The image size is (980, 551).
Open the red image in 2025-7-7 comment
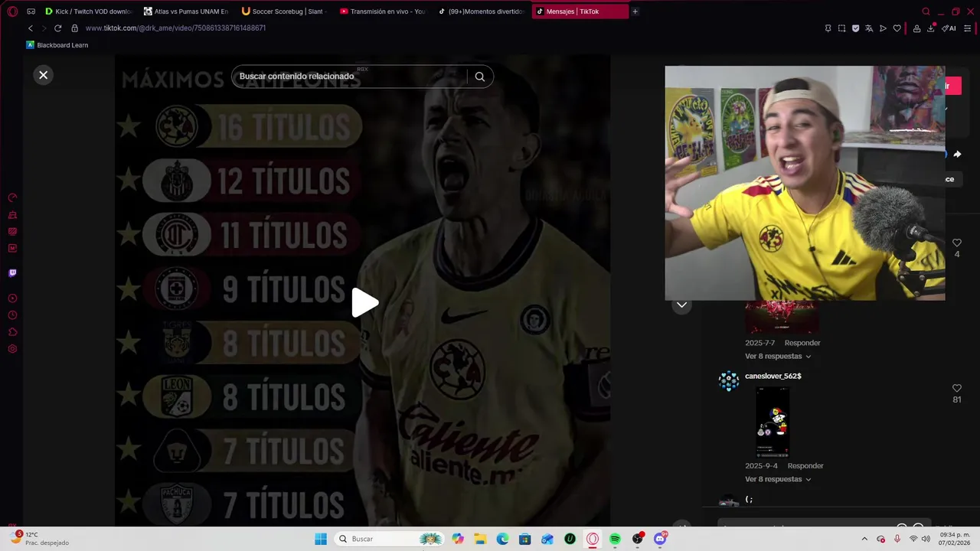(782, 318)
